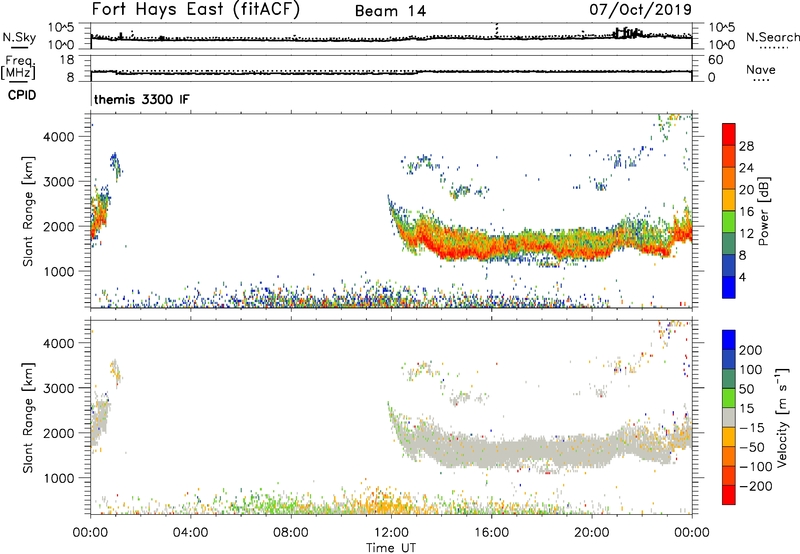This screenshot has height=554, width=800.
Task: Click the '20:00' time tick label
Action: pos(591,533)
